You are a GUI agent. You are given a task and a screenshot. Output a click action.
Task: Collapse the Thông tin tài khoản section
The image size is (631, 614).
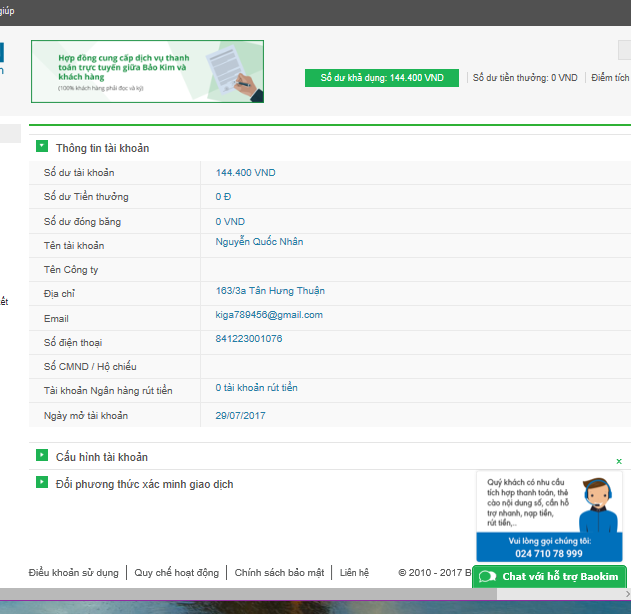(x=42, y=146)
